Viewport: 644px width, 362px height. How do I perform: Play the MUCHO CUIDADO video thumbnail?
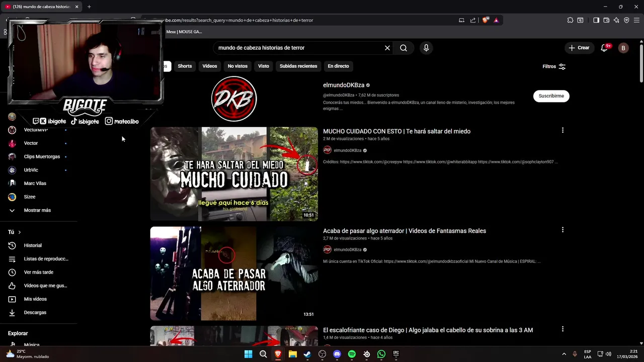tap(234, 174)
